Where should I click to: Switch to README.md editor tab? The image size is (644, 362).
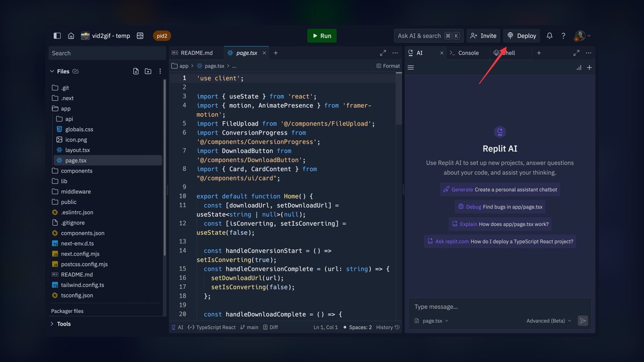coord(196,53)
